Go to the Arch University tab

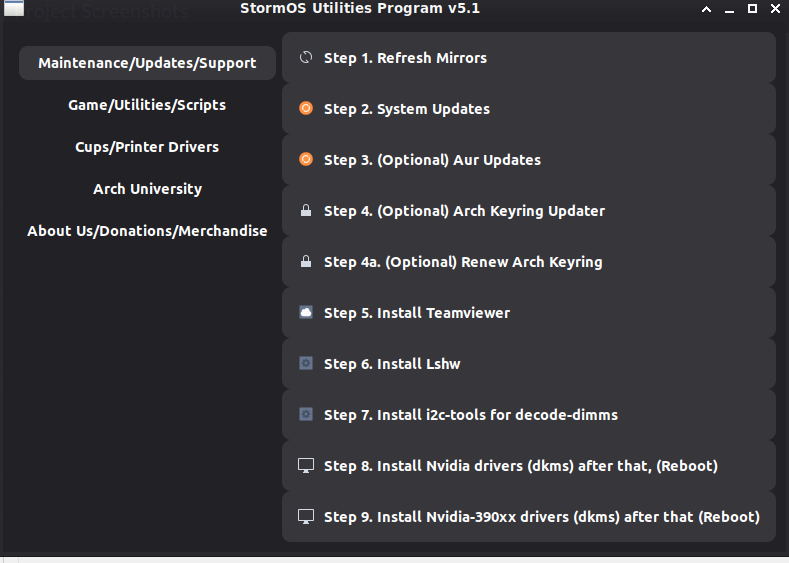[x=147, y=189]
